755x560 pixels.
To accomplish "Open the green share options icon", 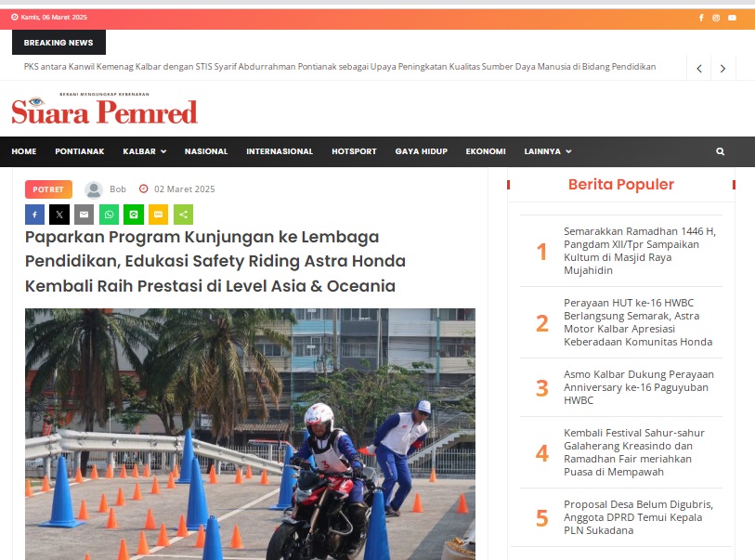I will pos(184,215).
